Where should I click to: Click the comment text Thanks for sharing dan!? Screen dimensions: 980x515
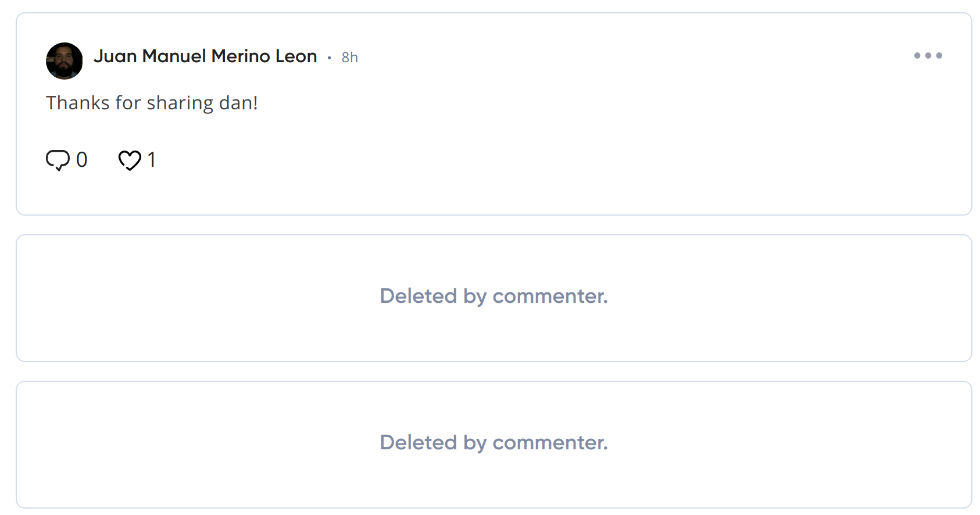pos(152,103)
